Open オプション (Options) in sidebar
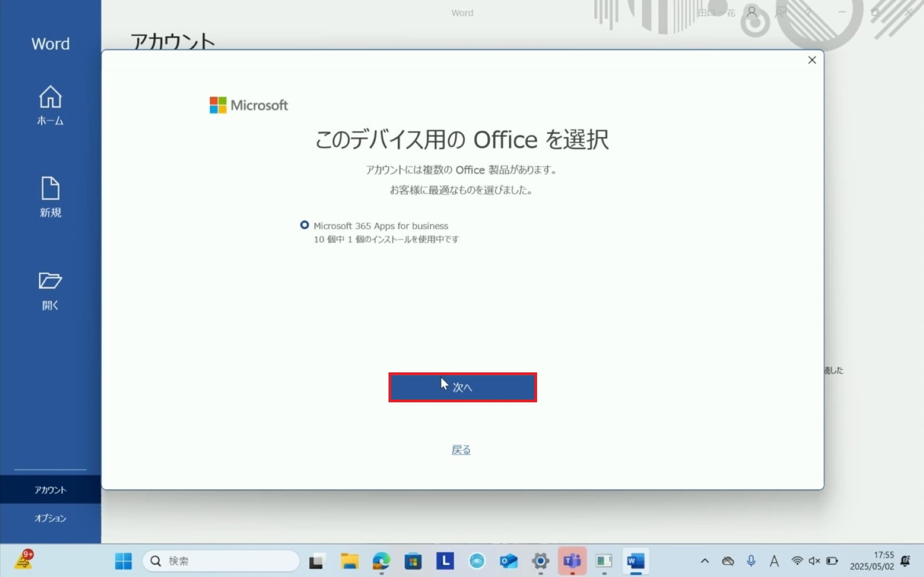This screenshot has height=577, width=924. pos(50,518)
